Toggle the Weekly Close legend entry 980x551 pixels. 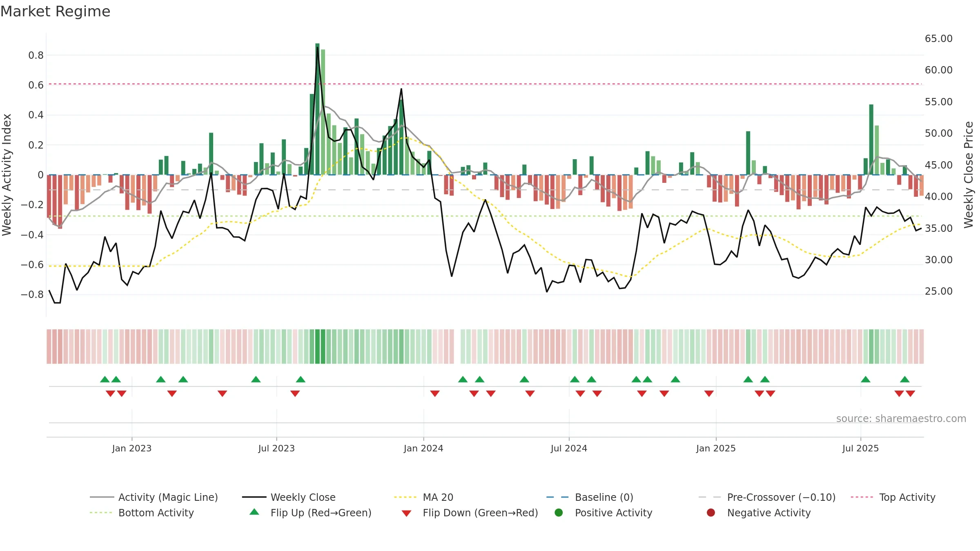[x=289, y=497]
